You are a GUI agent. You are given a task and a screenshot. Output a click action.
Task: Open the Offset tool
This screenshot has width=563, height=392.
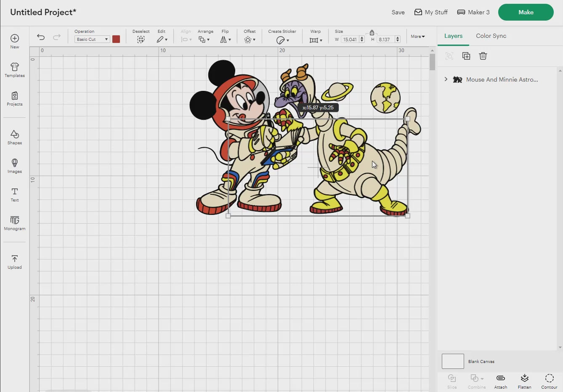pos(250,40)
